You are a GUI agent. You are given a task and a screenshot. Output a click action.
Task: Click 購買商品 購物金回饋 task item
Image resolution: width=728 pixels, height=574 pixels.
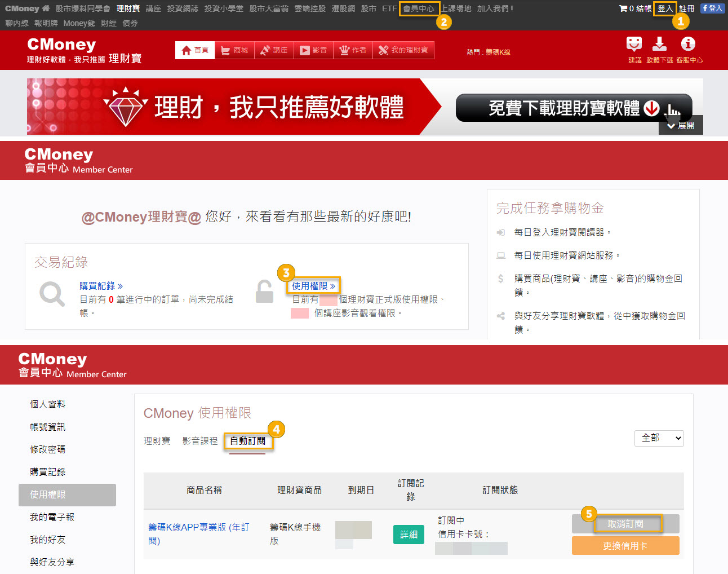coord(598,285)
